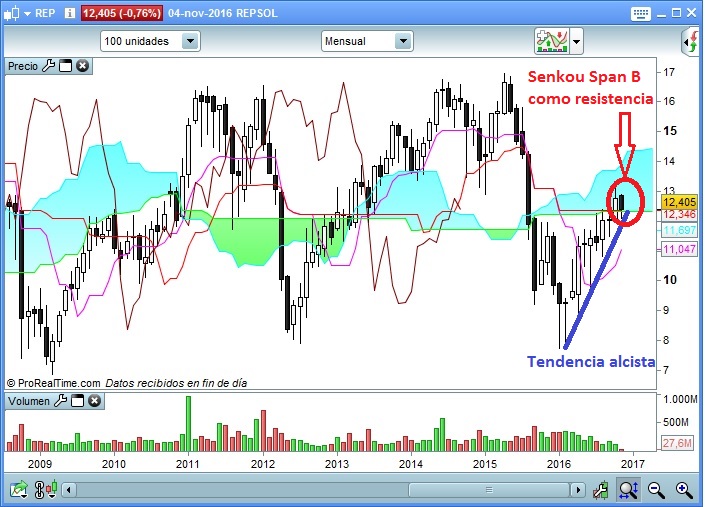Image resolution: width=706 pixels, height=507 pixels.
Task: Click the ProRealTime.com copyright text
Action: click(x=54, y=383)
